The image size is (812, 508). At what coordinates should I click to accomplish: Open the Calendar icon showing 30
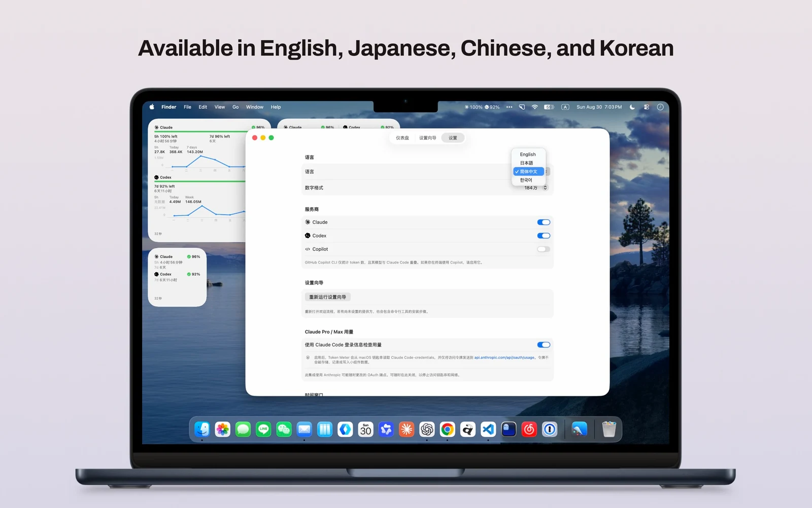point(365,429)
